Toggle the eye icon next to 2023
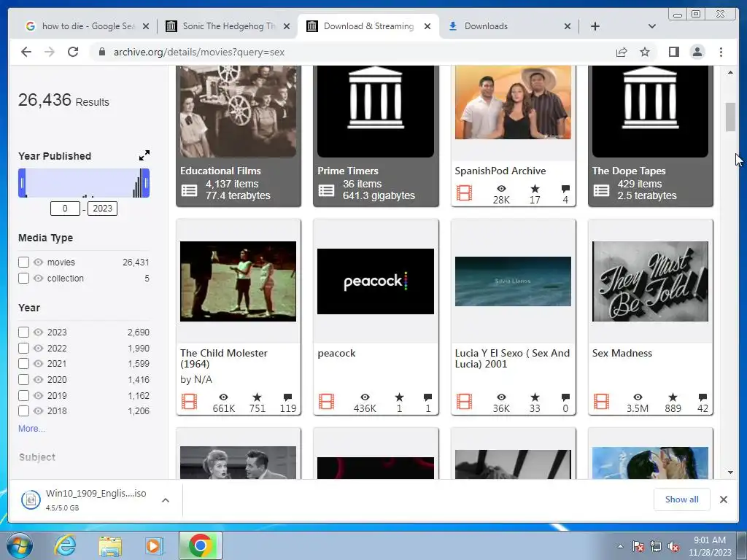Viewport: 747px width, 560px height. (x=39, y=332)
